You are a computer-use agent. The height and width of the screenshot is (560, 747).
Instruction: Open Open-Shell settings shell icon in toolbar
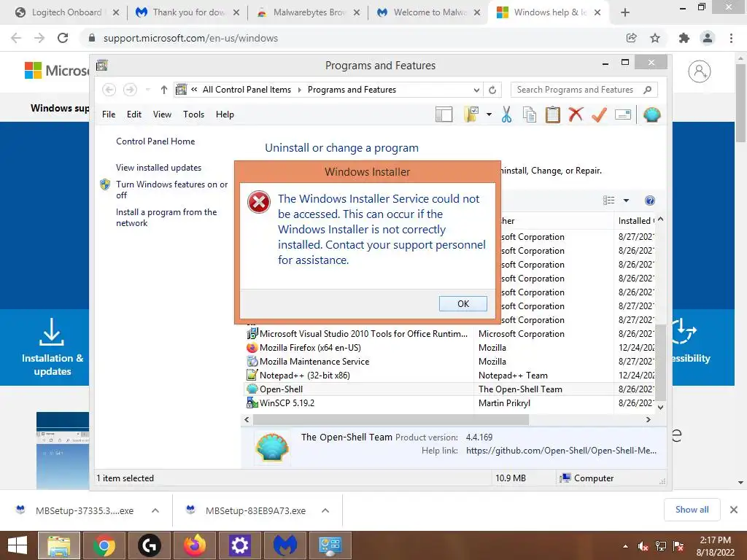point(651,114)
